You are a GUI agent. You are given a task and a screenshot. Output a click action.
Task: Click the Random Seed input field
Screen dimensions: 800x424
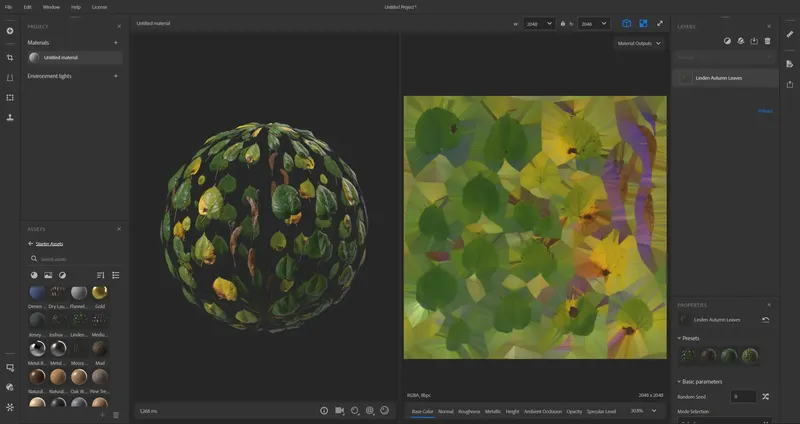(742, 397)
